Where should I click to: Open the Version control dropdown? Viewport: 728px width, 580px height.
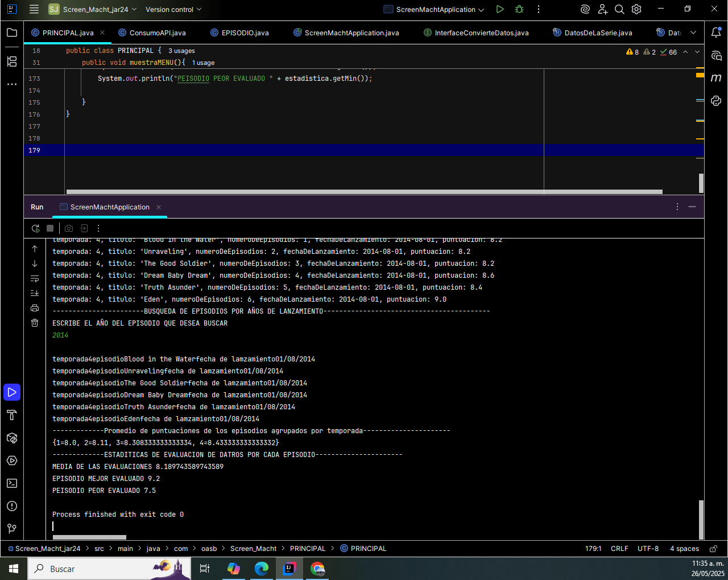(173, 9)
